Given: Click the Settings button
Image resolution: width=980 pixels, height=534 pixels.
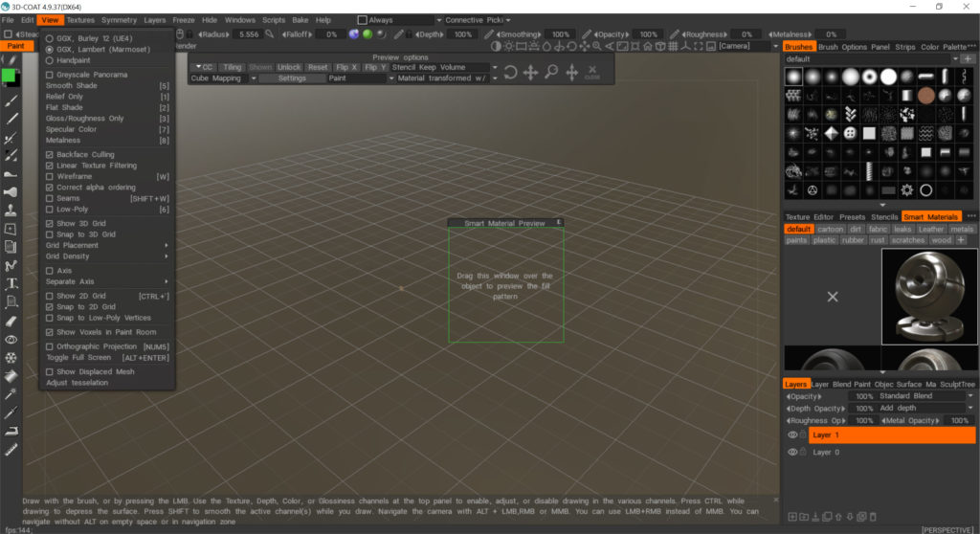Looking at the screenshot, I should point(292,78).
